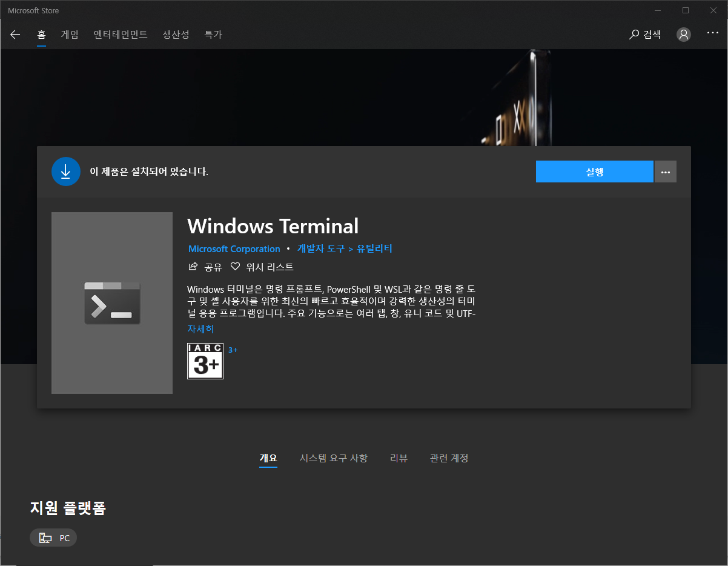The width and height of the screenshot is (728, 566).
Task: Open the 홈 tab
Action: coord(42,35)
